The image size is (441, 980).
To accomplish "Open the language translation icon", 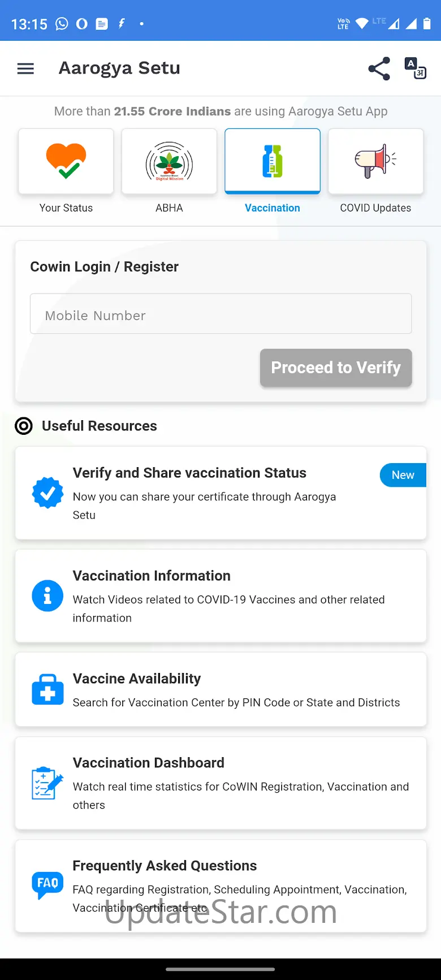I will [416, 68].
